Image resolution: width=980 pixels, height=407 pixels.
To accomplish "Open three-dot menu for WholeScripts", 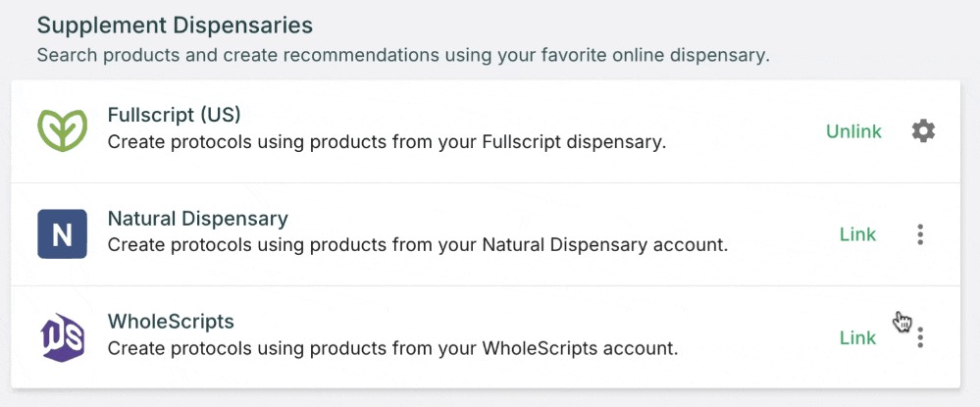I will (x=920, y=338).
